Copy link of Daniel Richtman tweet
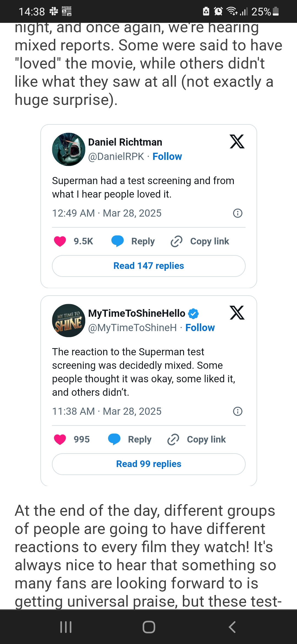297x644 pixels. click(200, 241)
